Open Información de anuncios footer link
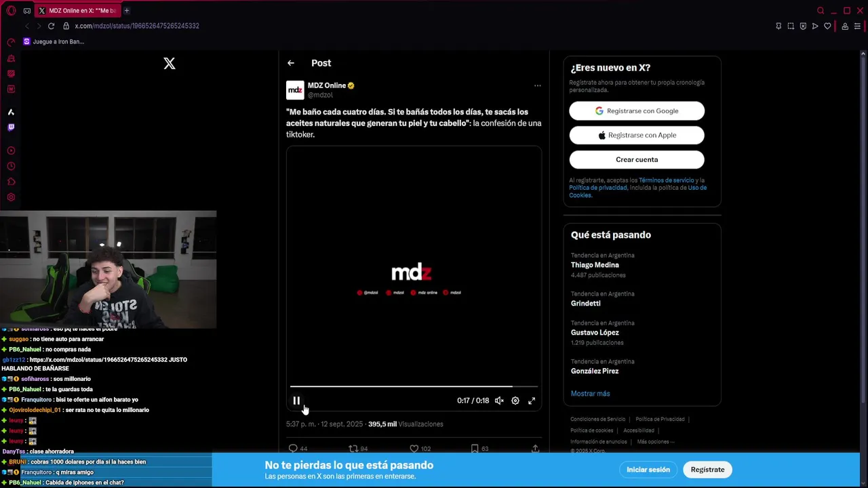This screenshot has height=488, width=868. (x=599, y=442)
